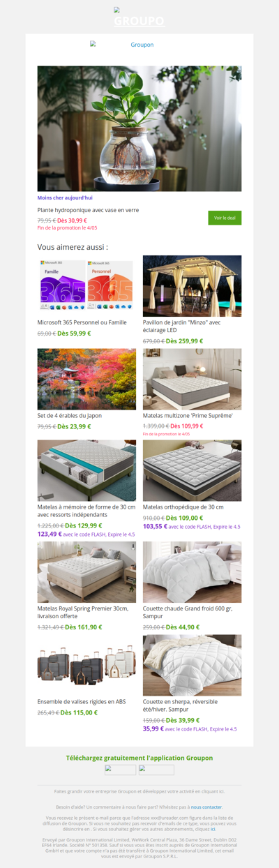Open the Couette chaude Grand froid image
Screen dimensions: 279x868
point(193,572)
